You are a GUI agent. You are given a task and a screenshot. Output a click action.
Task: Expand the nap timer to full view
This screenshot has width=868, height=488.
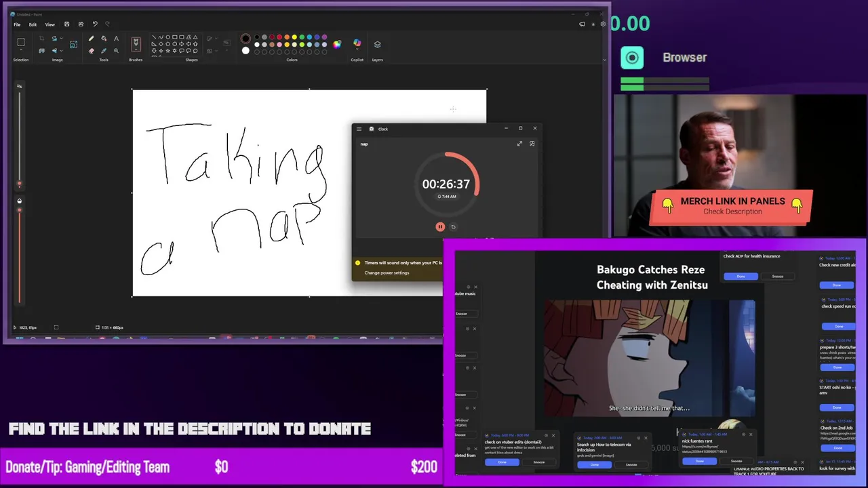click(x=519, y=144)
